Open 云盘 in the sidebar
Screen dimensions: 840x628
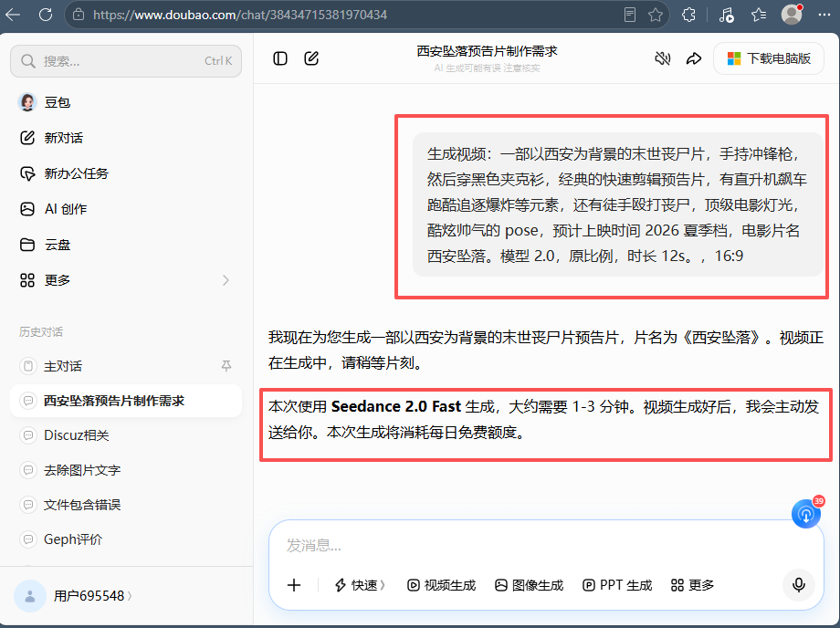pyautogui.click(x=126, y=245)
